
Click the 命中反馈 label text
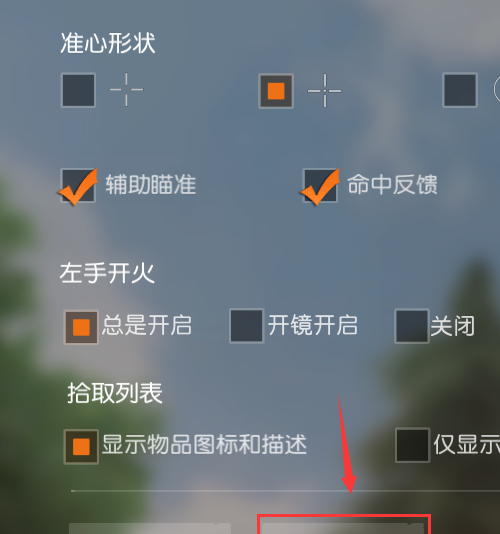[392, 184]
